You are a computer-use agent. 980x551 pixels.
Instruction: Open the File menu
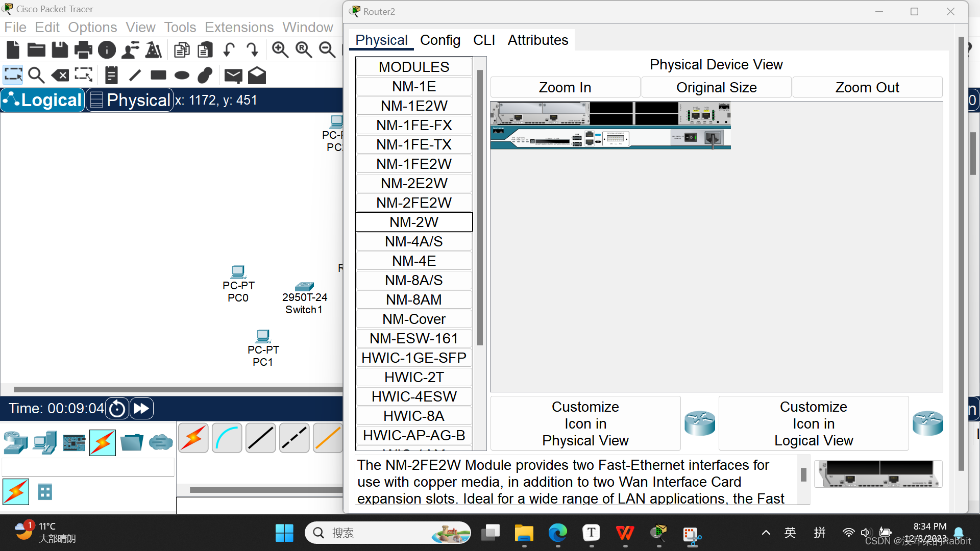(x=15, y=27)
